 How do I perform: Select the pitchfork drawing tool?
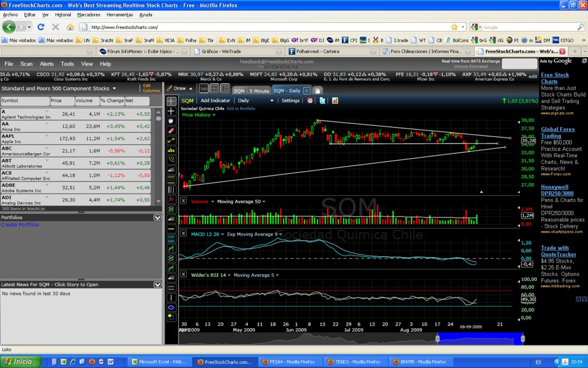click(171, 199)
